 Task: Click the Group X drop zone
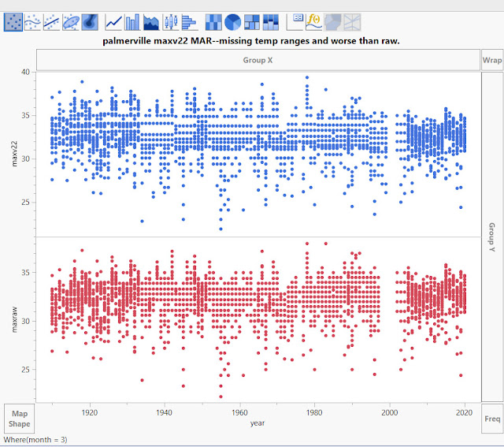click(258, 60)
